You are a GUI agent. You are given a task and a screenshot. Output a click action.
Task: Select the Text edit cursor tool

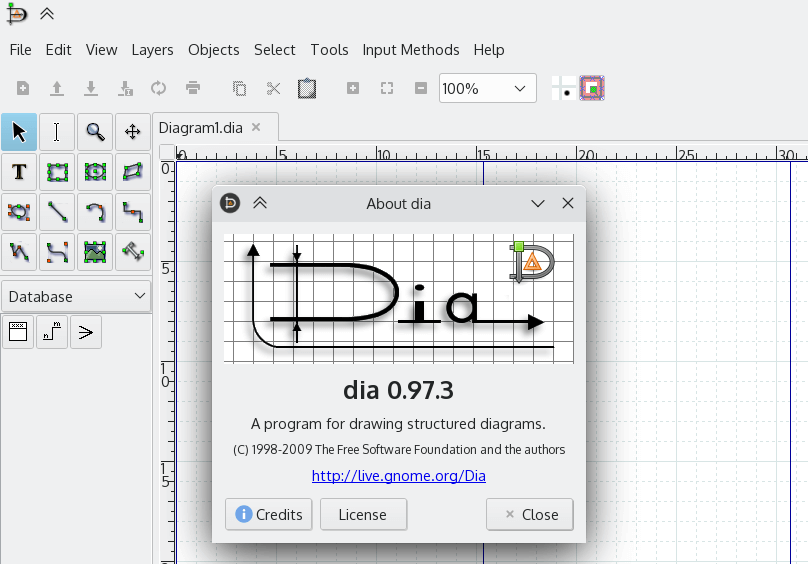click(x=57, y=132)
